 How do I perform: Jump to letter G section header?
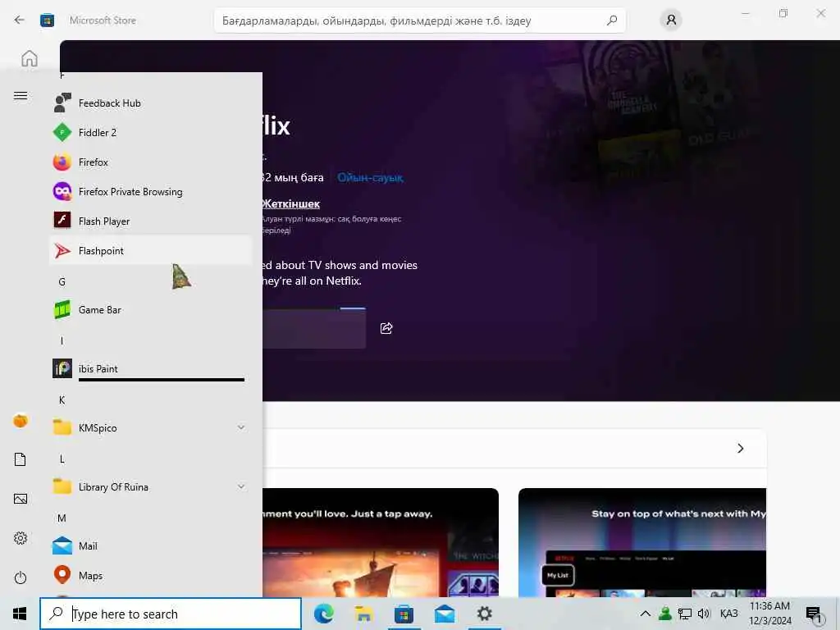[62, 282]
